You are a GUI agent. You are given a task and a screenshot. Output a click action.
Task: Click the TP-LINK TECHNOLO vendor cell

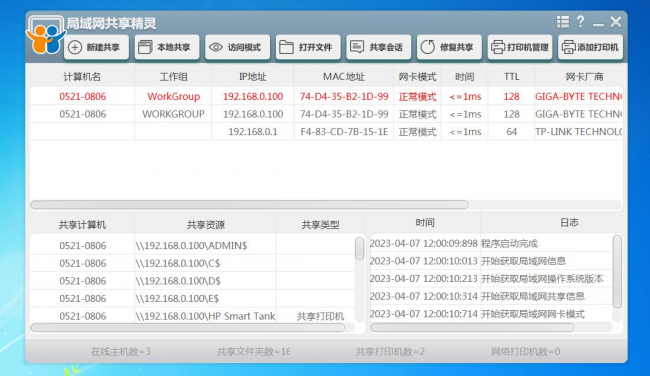579,132
